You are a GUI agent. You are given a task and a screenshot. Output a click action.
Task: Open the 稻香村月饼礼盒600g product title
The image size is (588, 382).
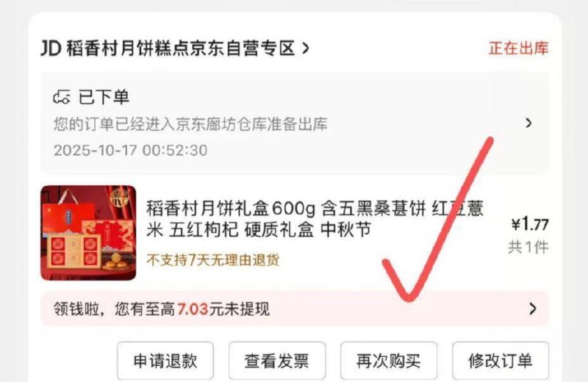tap(315, 219)
